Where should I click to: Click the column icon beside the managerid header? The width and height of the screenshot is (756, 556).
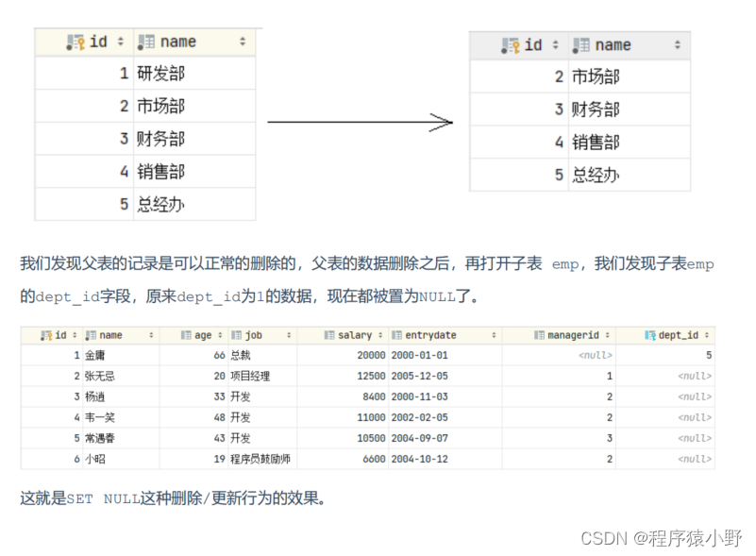539,335
